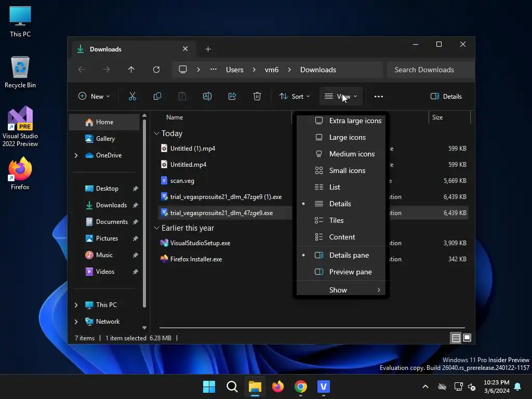Open Windows Start menu
532x399 pixels.
pyautogui.click(x=209, y=387)
